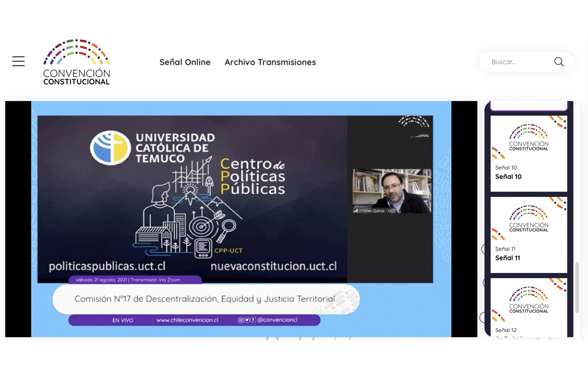Click the main live video player

click(x=241, y=219)
